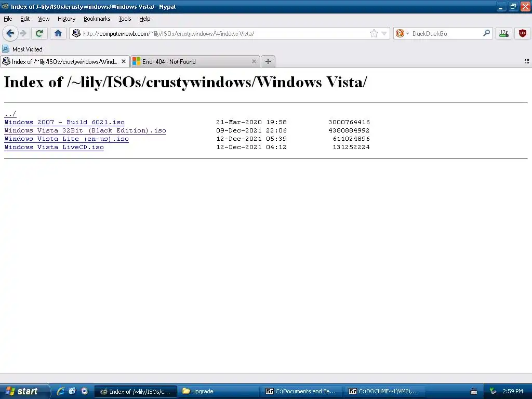Viewport: 532px width, 399px height.
Task: Bookmark this page with the star icon
Action: (374, 33)
